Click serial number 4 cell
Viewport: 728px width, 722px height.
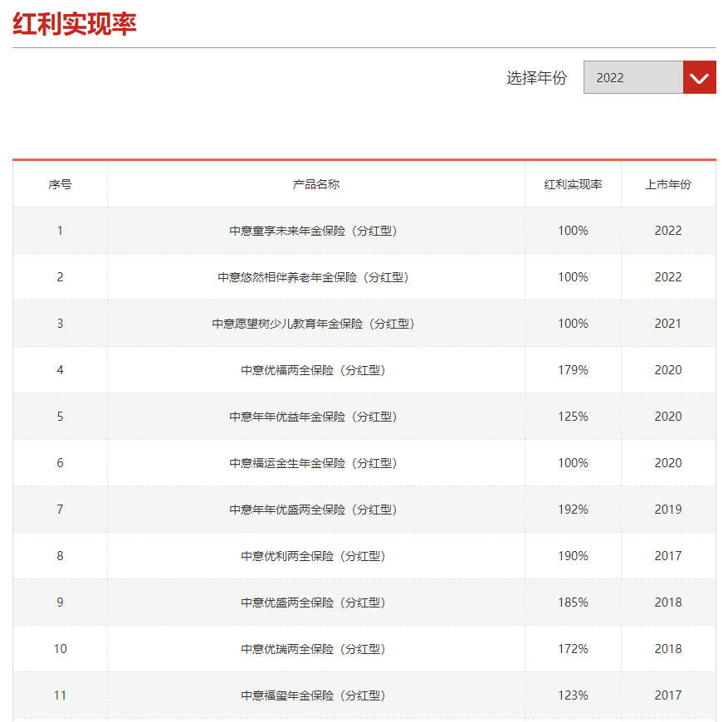[60, 370]
